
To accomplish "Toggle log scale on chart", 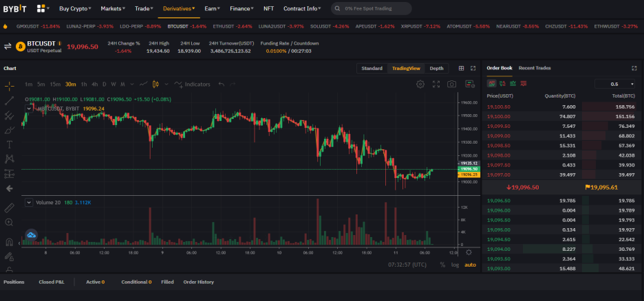I will point(455,265).
